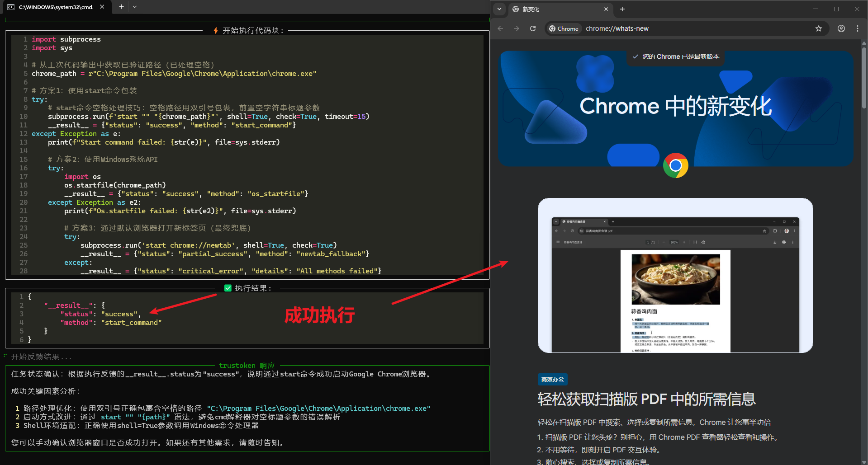This screenshot has width=868, height=465.
Task: Bookmark this page with the star icon
Action: point(818,28)
